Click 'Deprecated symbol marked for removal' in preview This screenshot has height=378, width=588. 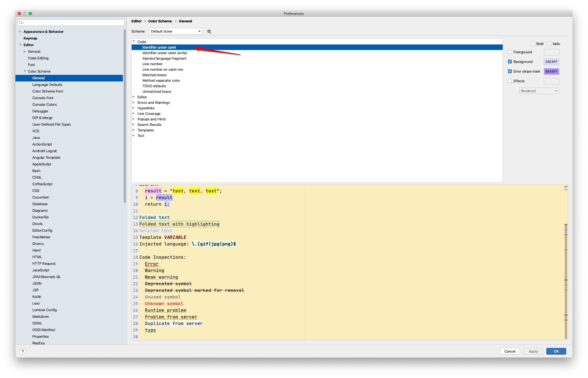(x=194, y=290)
